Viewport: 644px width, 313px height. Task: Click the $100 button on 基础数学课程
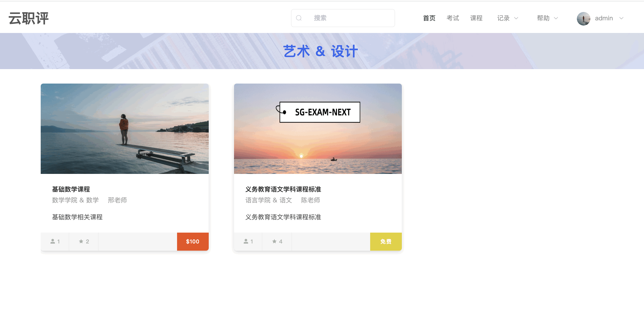point(193,241)
